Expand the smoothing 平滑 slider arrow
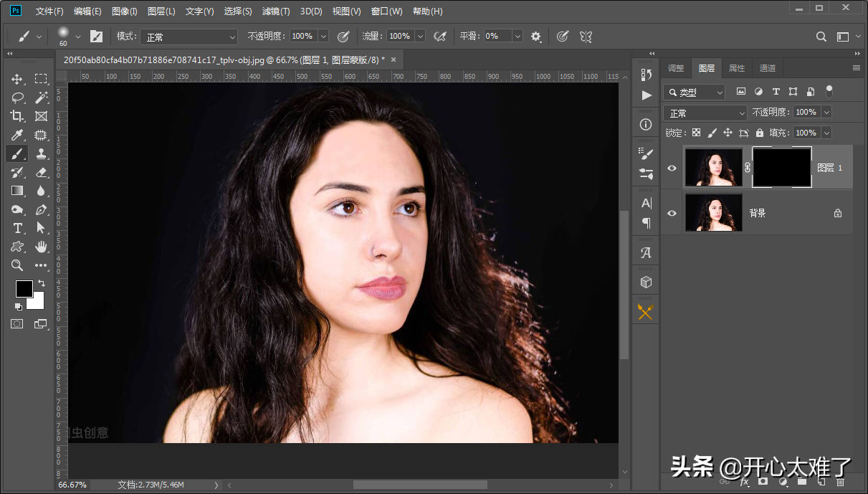This screenshot has height=494, width=868. point(518,36)
